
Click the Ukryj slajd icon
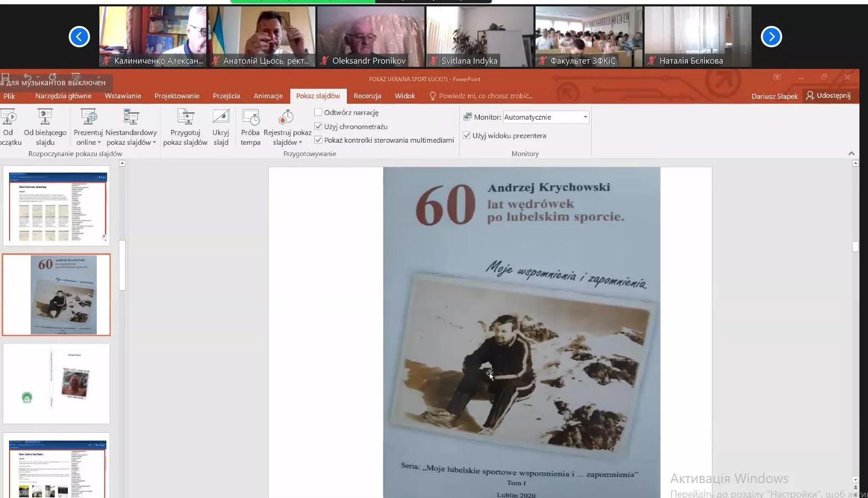(221, 117)
